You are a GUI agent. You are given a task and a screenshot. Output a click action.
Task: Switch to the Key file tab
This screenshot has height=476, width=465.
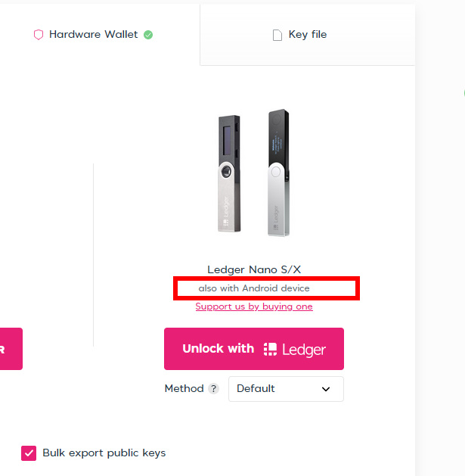click(x=307, y=35)
